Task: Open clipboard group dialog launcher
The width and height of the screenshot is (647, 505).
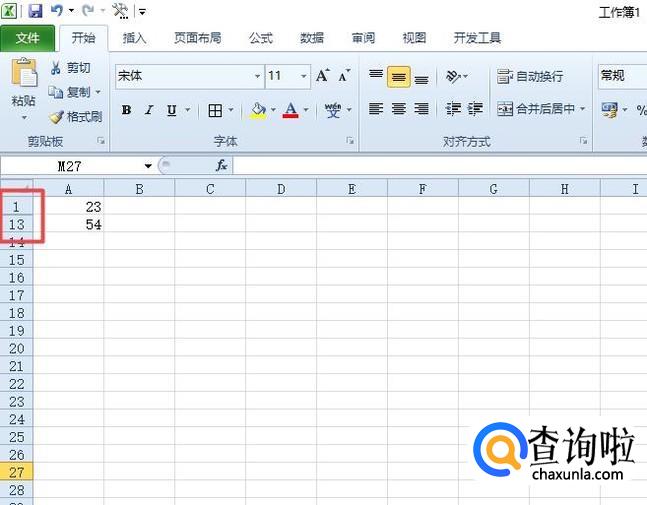Action: (101, 141)
